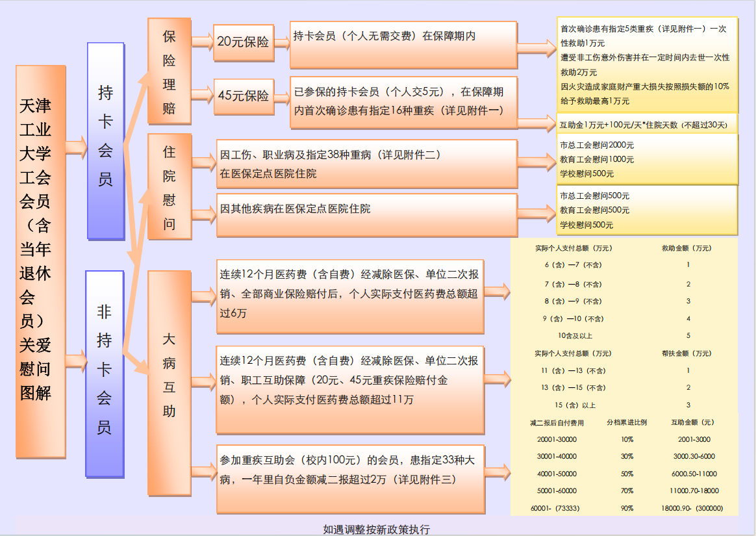Click the 90% ratio cell
The image size is (756, 536).
tap(627, 508)
